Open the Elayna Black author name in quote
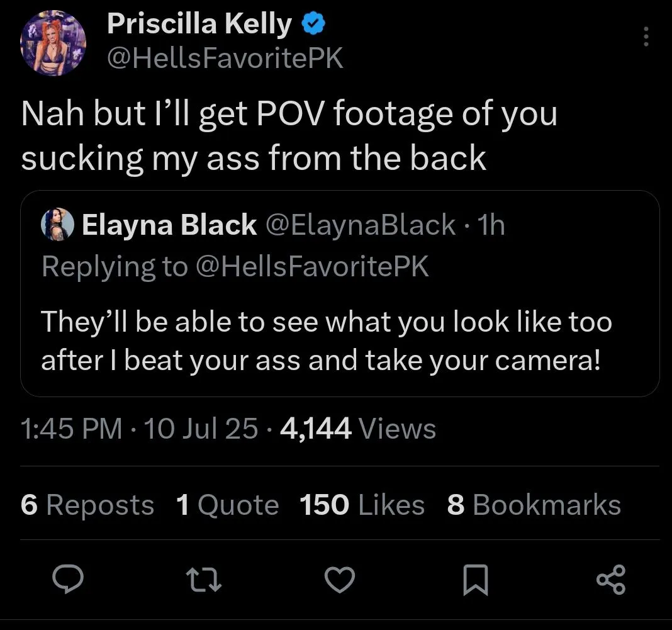Viewport: 672px width, 630px height. [169, 225]
